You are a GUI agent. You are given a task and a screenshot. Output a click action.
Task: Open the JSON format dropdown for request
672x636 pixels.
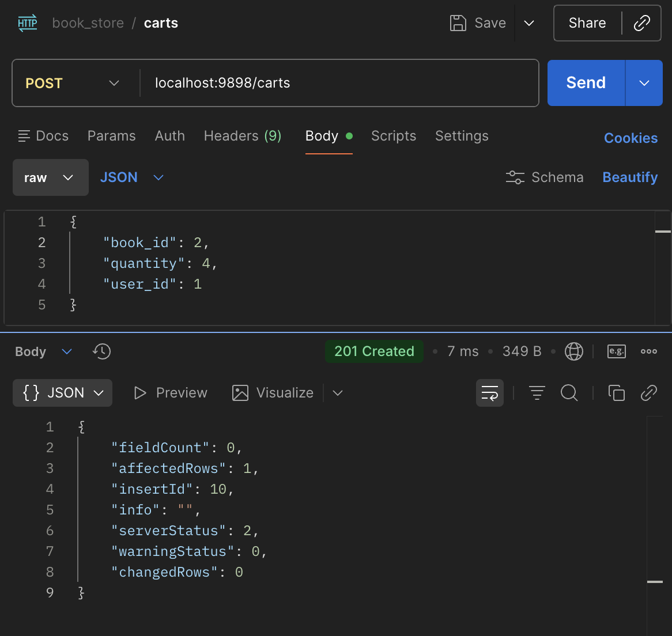pos(131,177)
